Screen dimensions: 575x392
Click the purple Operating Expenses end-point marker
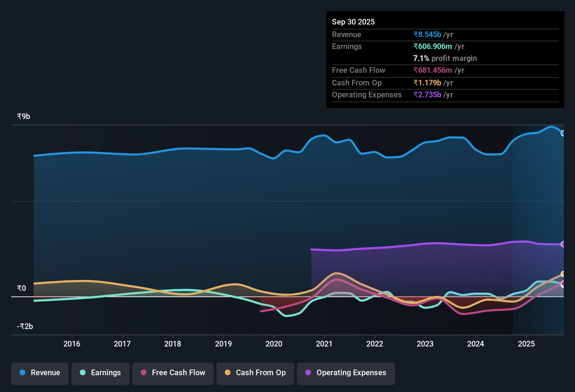(563, 244)
